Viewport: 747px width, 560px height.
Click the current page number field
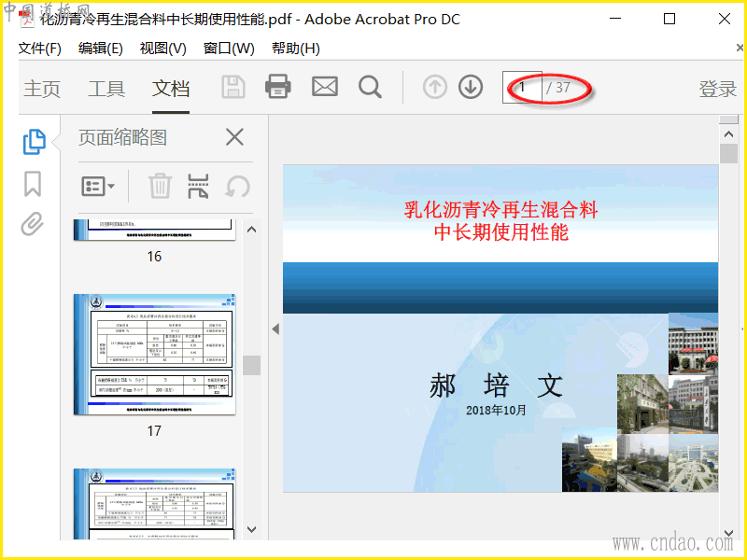click(x=522, y=87)
